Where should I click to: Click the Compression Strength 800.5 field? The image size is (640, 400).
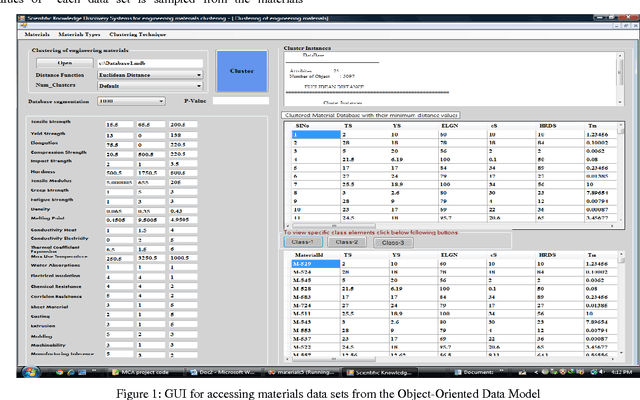point(151,154)
